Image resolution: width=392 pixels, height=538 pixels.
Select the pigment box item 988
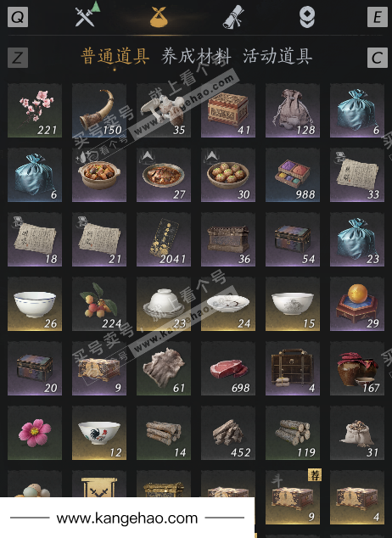[x=293, y=175]
